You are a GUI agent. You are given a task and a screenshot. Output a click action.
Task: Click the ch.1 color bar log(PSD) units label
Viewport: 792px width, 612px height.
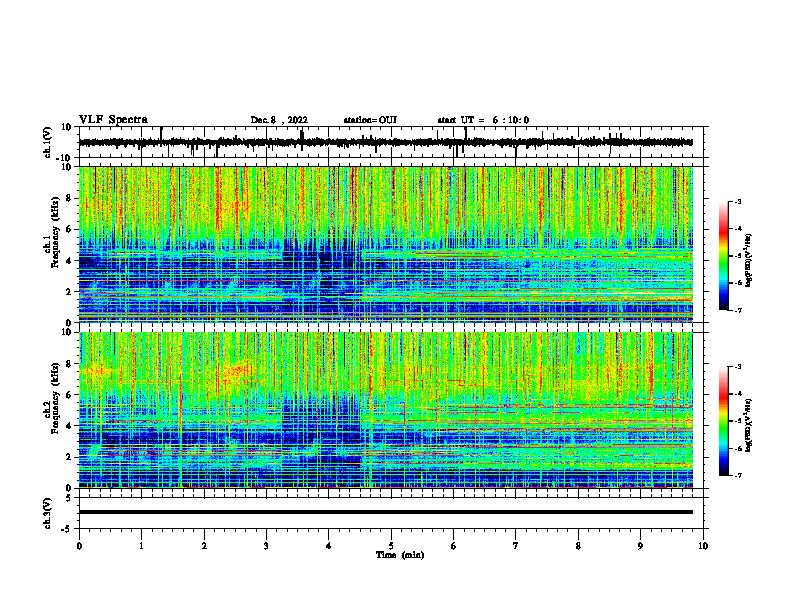click(748, 261)
